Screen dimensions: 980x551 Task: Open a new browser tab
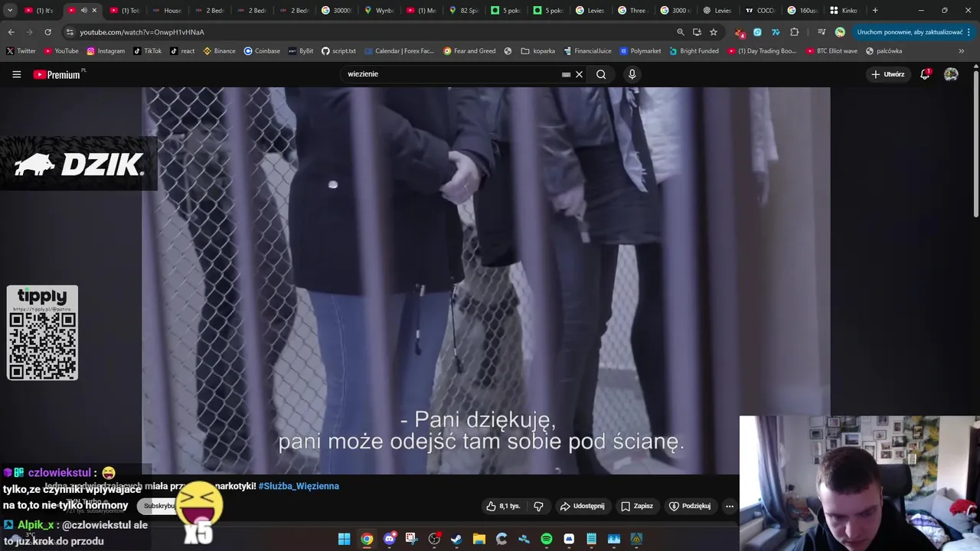coord(875,11)
